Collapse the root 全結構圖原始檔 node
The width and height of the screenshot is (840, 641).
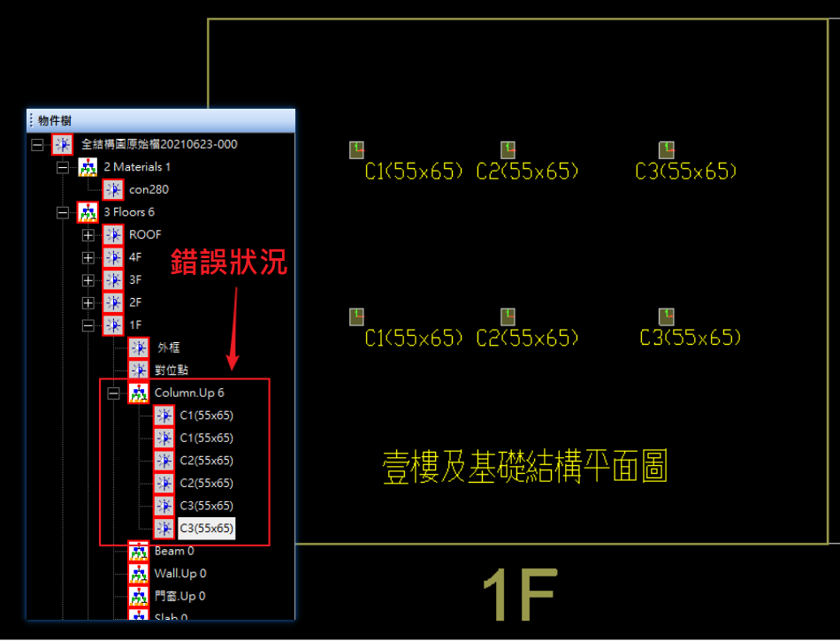point(37,145)
